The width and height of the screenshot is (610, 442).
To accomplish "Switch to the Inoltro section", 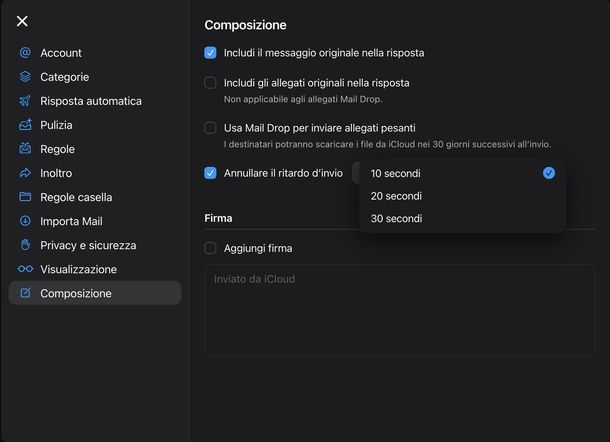I will tap(95, 173).
